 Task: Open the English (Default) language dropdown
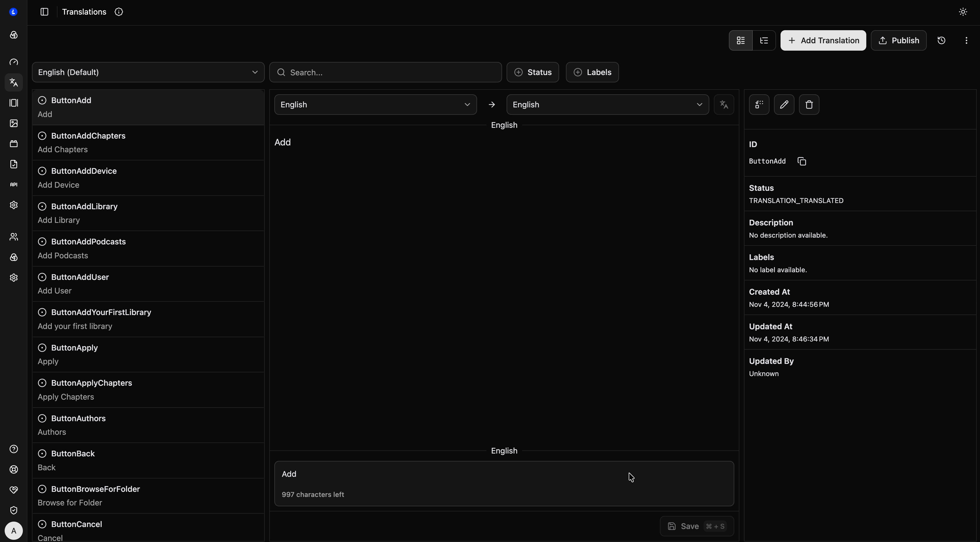148,72
